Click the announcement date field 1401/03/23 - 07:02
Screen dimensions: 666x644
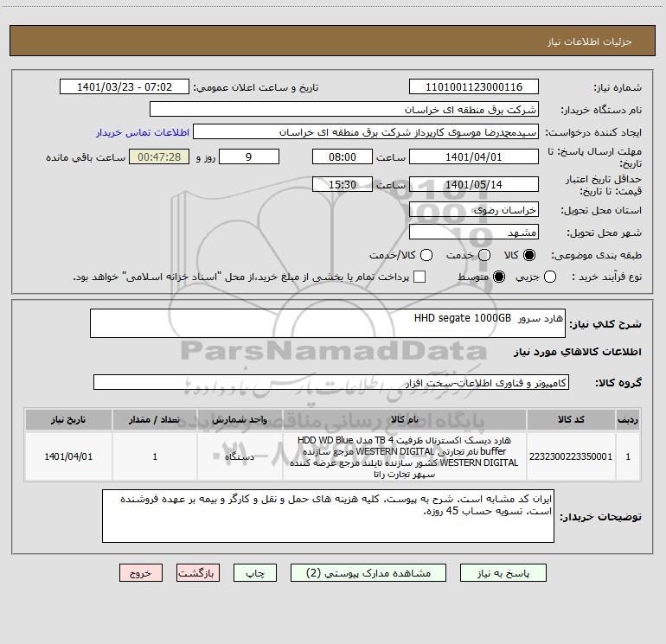125,86
